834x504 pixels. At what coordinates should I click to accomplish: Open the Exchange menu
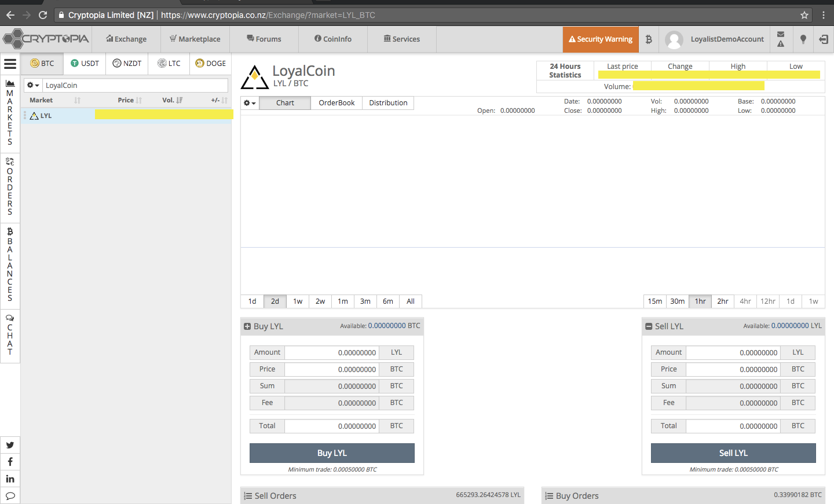click(126, 39)
